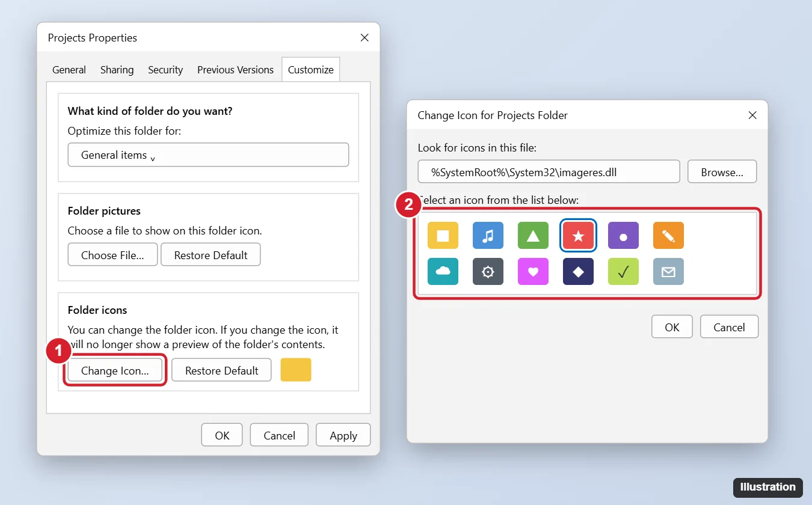Close the Change Icon dialog
Screen dimensions: 812x505
pyautogui.click(x=752, y=115)
